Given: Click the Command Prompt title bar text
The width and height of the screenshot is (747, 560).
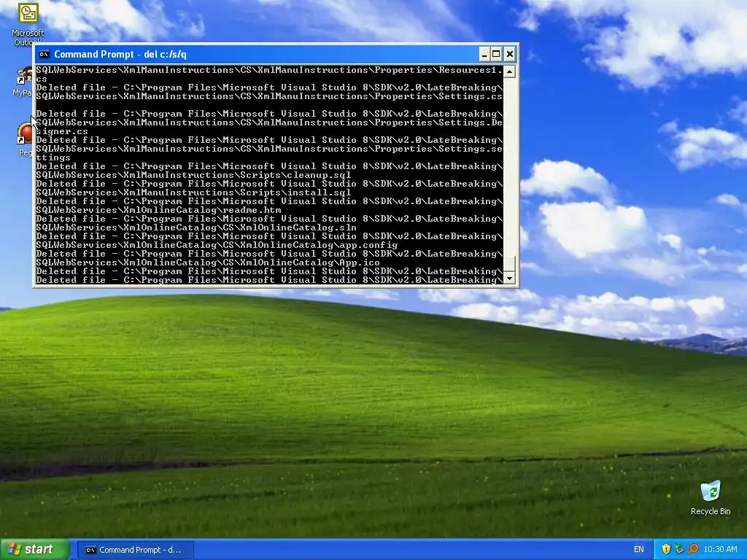Looking at the screenshot, I should pyautogui.click(x=120, y=54).
